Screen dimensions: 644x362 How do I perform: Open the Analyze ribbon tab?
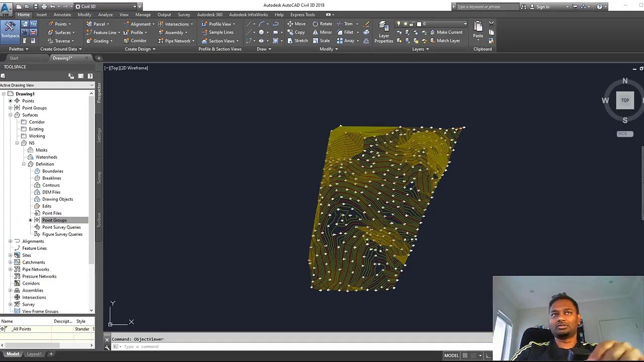click(105, 15)
